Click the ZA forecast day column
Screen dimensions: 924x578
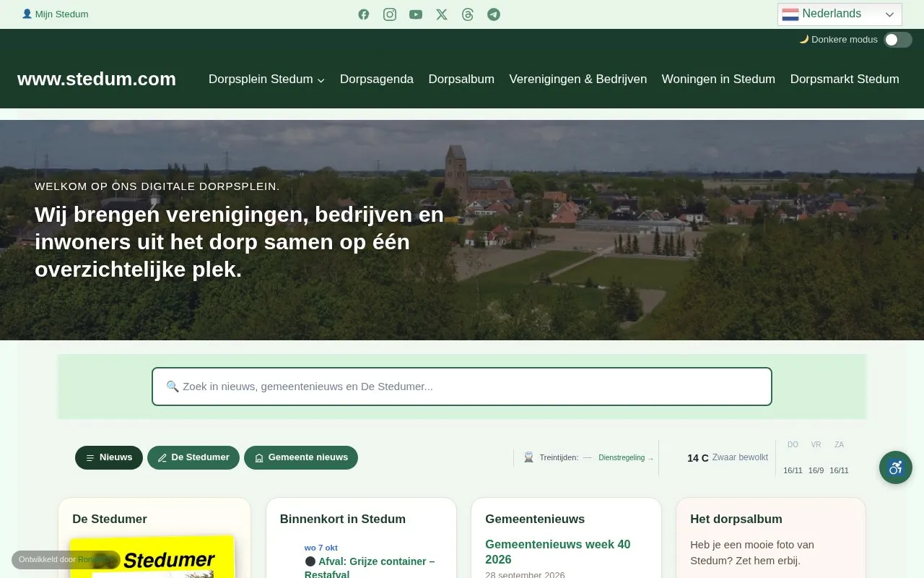[x=839, y=457]
